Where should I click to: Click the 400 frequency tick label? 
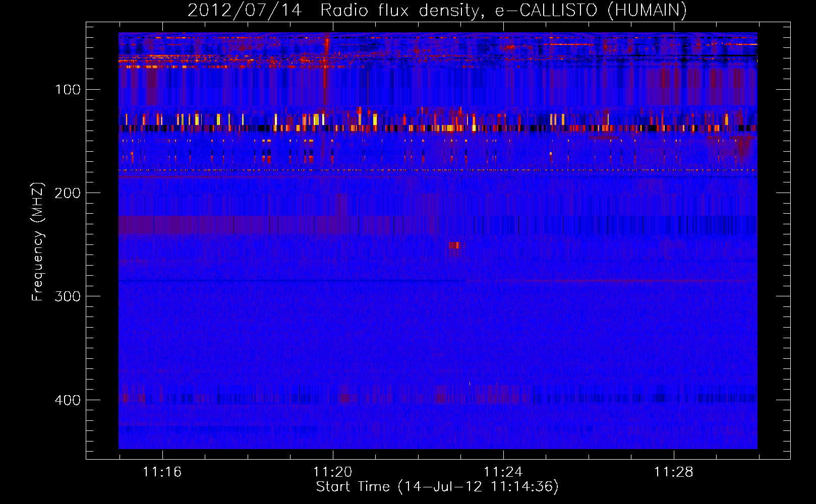coord(68,400)
